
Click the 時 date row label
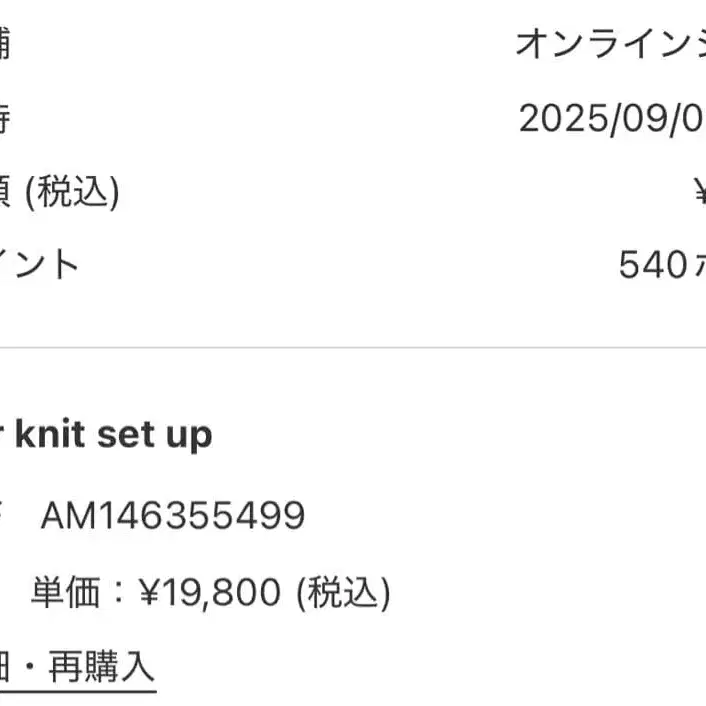(5, 118)
